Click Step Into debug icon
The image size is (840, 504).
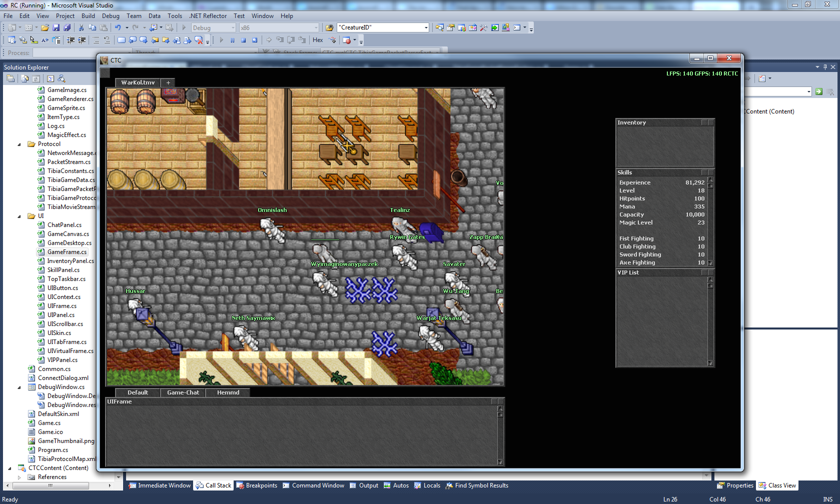click(280, 40)
